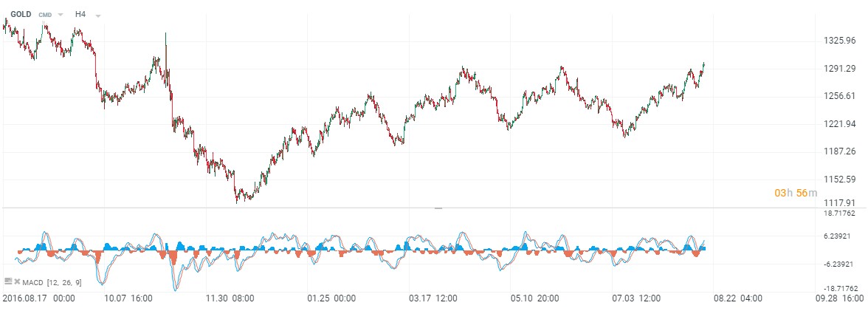Click the 11.30 08:00 time label
The image size is (868, 311).
(x=229, y=298)
